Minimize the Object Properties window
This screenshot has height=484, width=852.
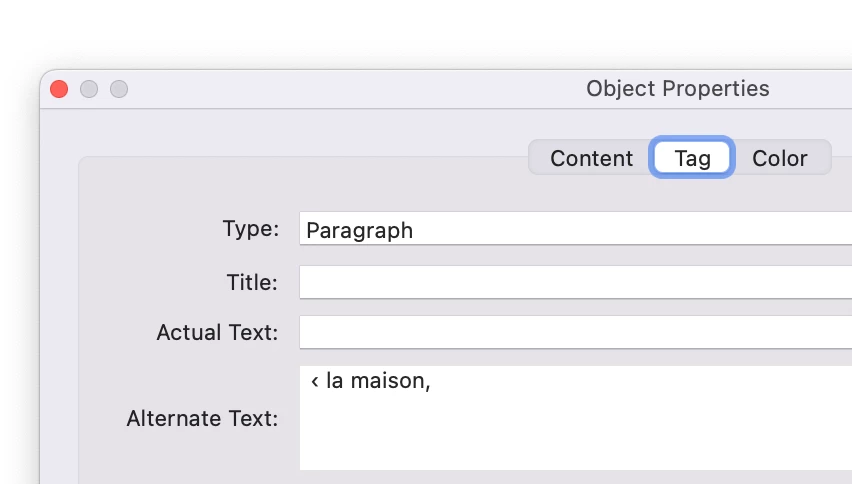(x=89, y=89)
